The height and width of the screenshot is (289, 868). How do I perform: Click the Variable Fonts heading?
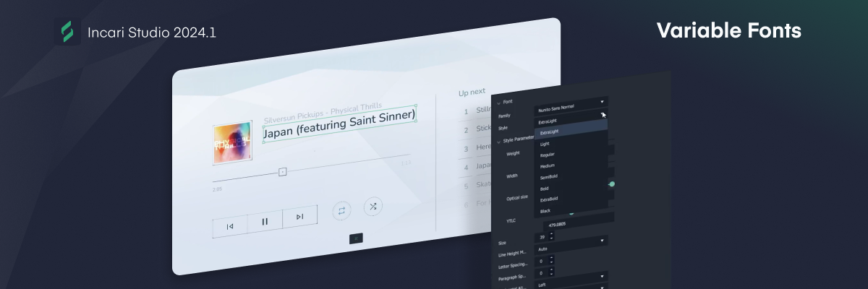728,31
